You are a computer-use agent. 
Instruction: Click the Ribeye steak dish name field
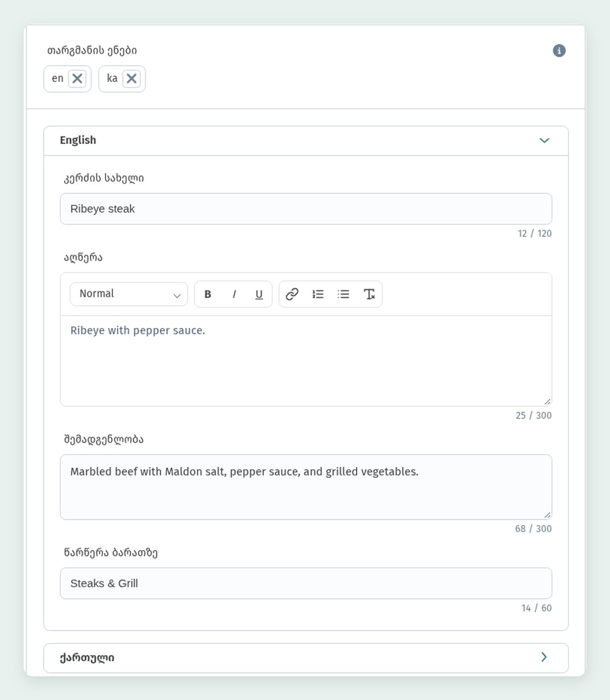(x=306, y=209)
